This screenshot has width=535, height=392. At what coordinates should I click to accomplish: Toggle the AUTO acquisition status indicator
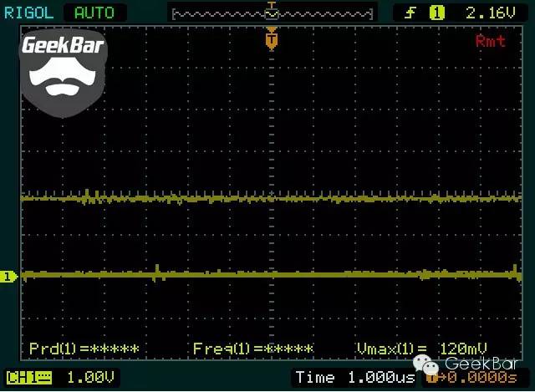click(x=95, y=13)
